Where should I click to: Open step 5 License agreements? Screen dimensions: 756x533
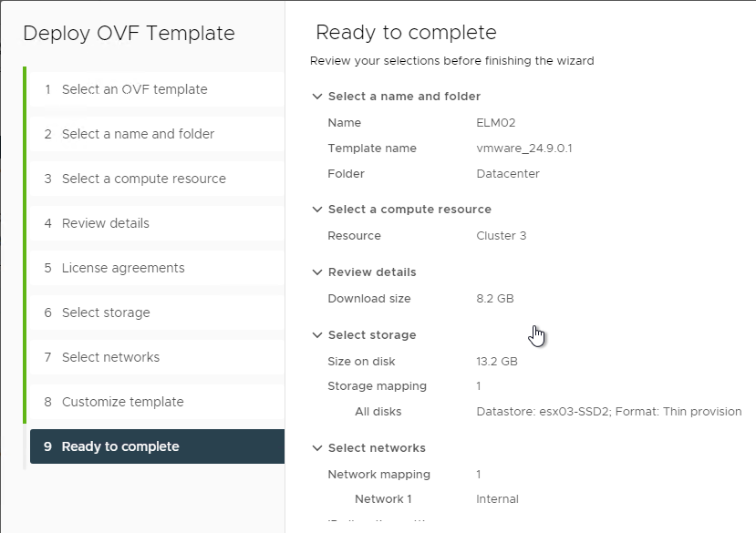(157, 268)
